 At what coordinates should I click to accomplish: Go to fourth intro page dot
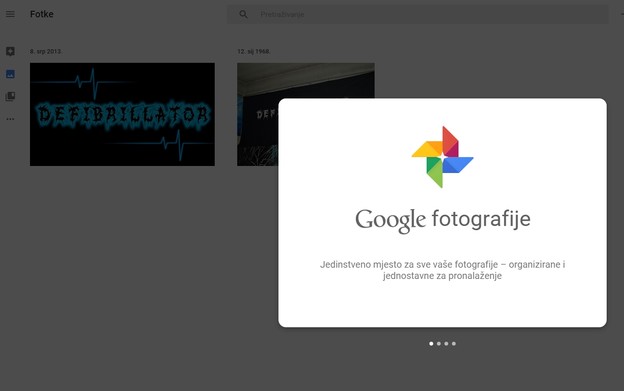pyautogui.click(x=454, y=344)
